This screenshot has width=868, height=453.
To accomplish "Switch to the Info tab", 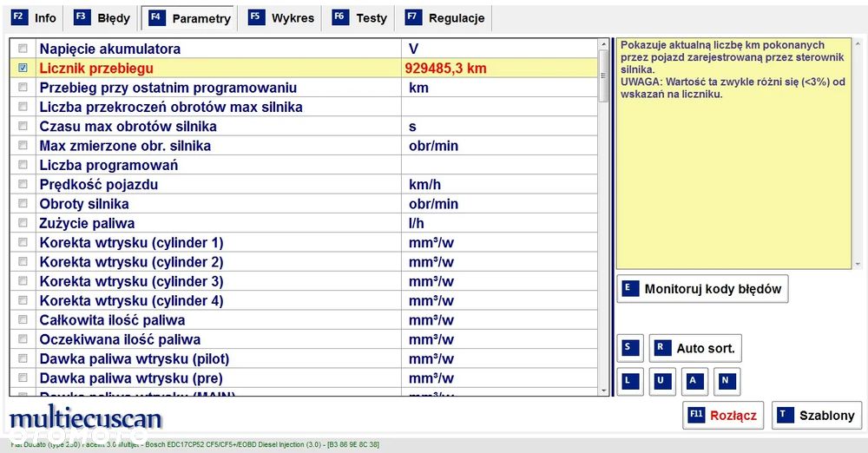I will (x=35, y=17).
